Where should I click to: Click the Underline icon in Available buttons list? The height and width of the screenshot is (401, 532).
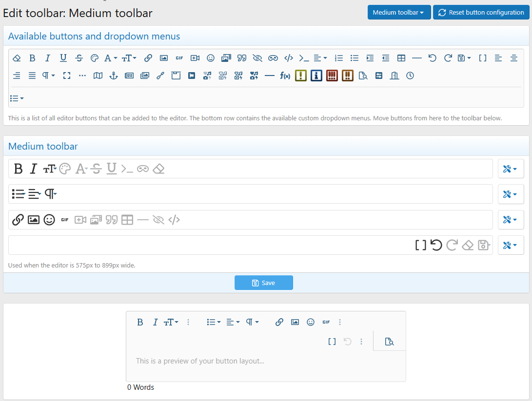click(63, 58)
